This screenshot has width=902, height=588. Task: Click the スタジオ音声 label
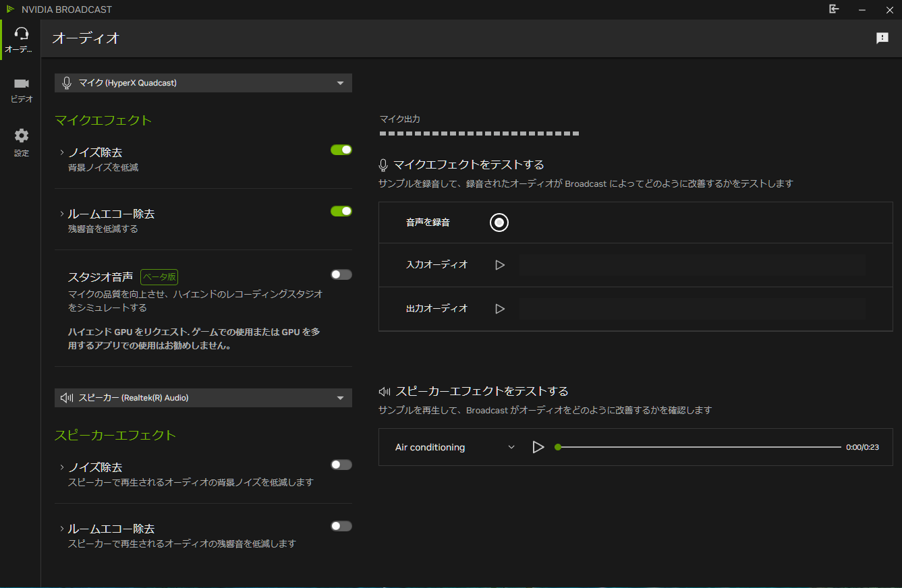[x=101, y=276]
